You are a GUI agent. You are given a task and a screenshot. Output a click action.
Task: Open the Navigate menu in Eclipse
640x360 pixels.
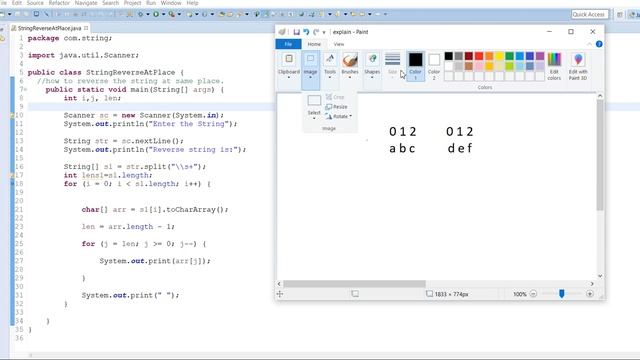pos(86,3)
